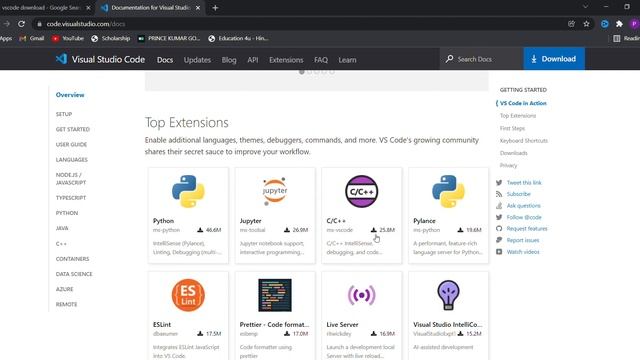Screen dimensions: 640x360
Task: Expand the REMOTE sidebar section
Action: click(67, 304)
